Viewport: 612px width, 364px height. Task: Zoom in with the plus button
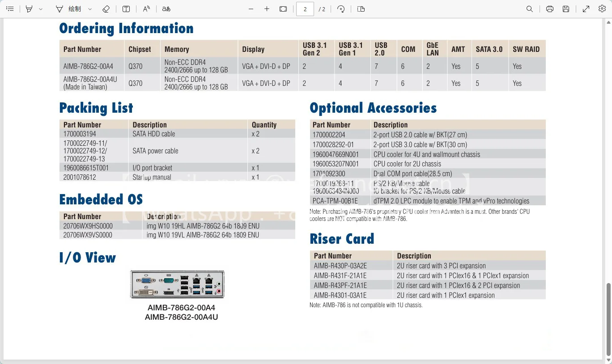267,9
